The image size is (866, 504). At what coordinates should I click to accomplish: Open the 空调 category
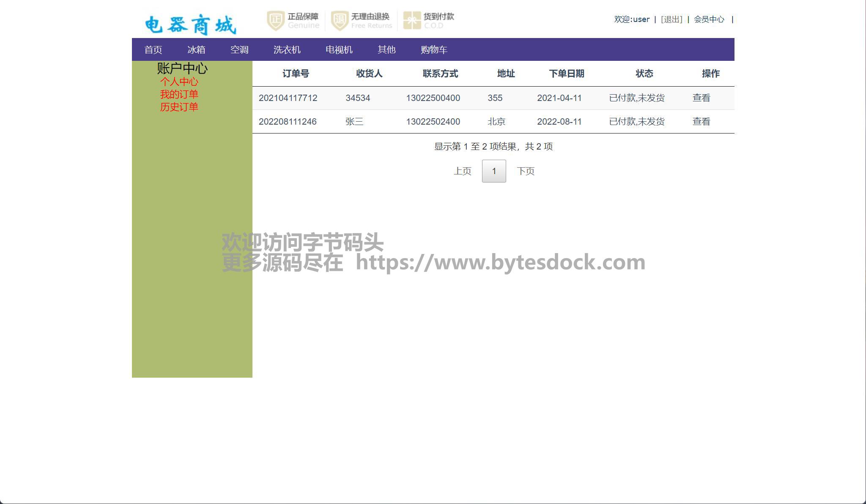tap(239, 50)
